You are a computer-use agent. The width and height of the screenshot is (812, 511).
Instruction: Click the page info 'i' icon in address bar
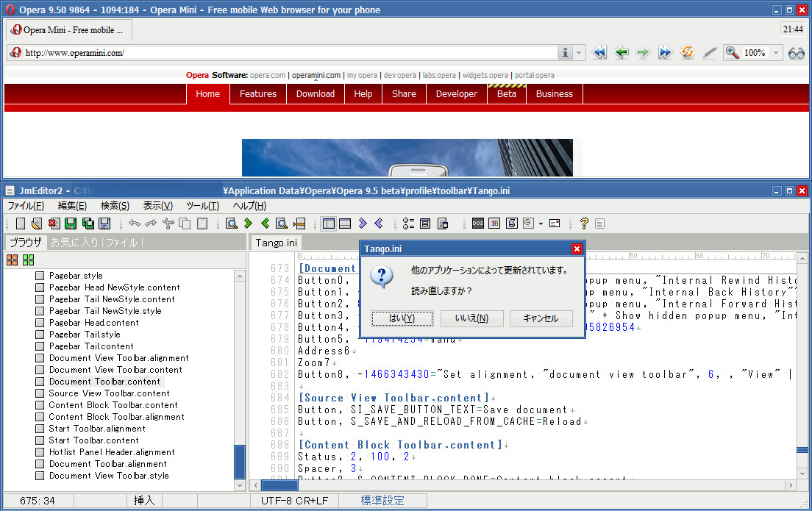565,52
